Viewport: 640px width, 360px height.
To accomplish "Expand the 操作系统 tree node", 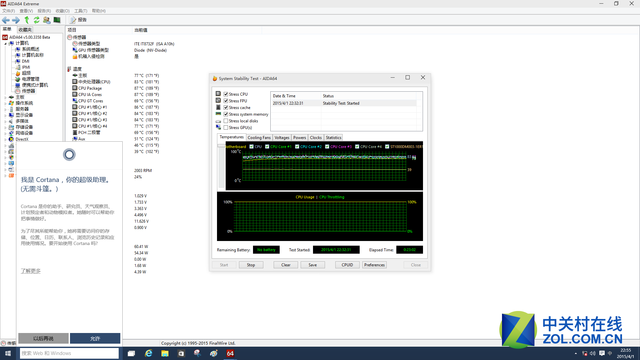I will [6, 103].
